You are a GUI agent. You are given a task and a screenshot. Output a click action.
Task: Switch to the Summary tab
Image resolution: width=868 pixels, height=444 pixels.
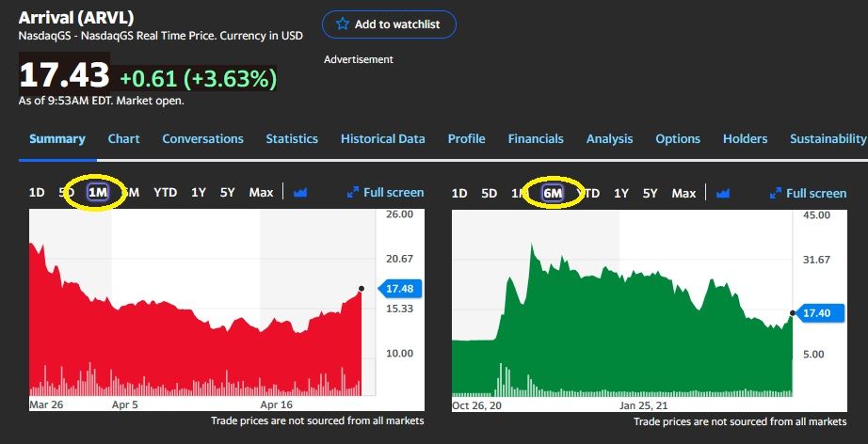tap(57, 139)
